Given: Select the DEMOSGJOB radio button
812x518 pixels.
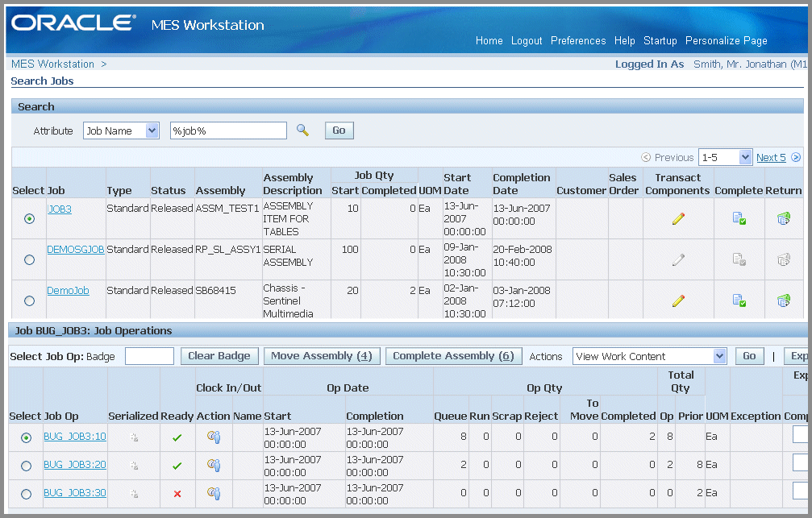Looking at the screenshot, I should tap(30, 259).
